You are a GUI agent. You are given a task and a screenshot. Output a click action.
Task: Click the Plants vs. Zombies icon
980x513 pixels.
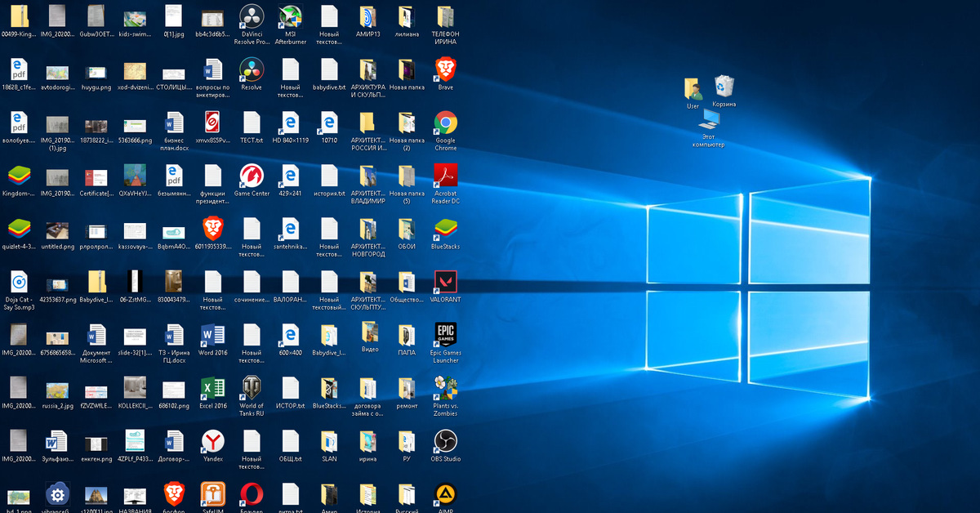445,387
